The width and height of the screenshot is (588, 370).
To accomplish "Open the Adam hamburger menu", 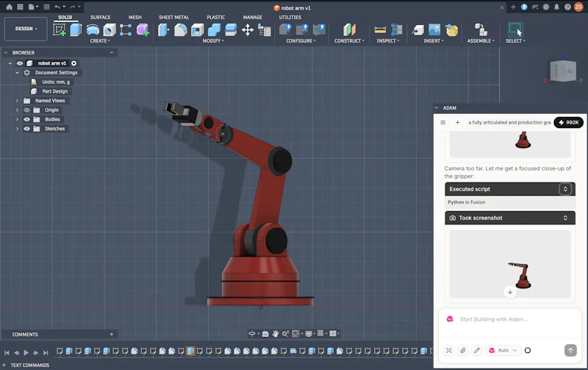I will (x=443, y=122).
